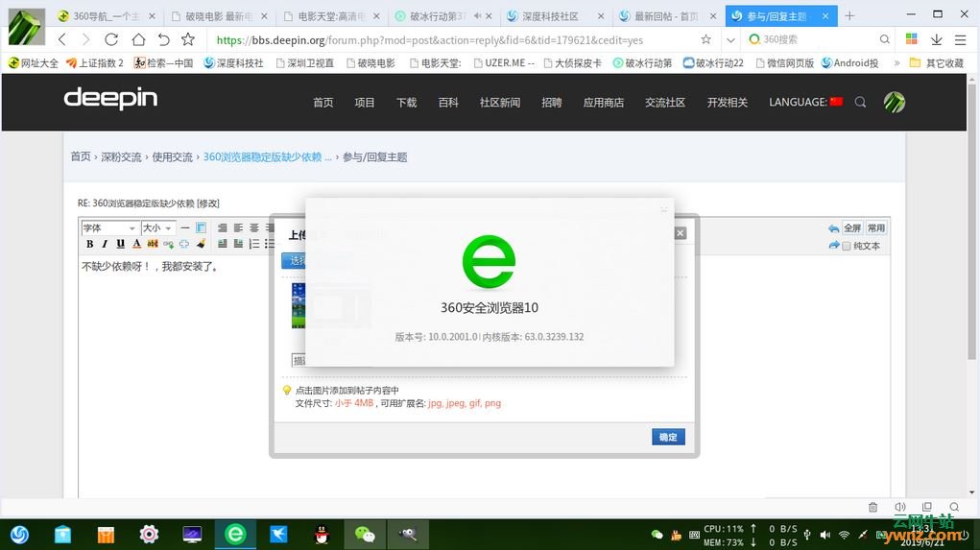
Task: Open the 下载 item in deepin nav
Action: pyautogui.click(x=406, y=103)
